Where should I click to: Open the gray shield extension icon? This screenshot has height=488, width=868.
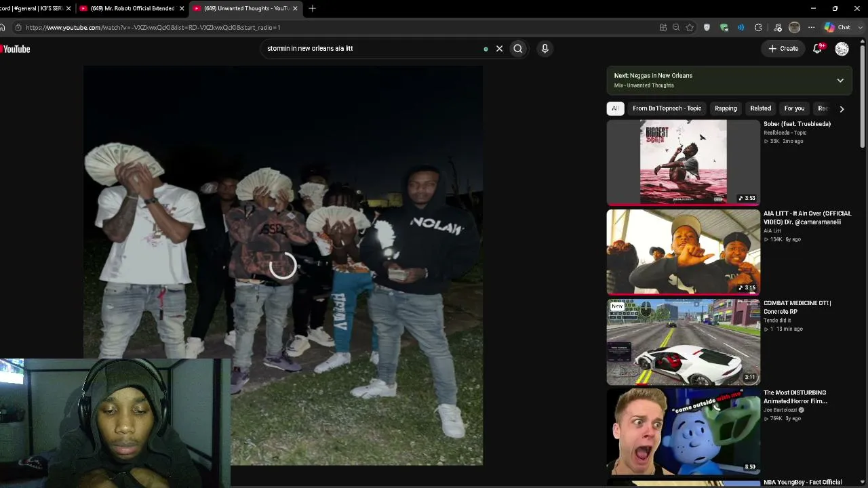(707, 28)
